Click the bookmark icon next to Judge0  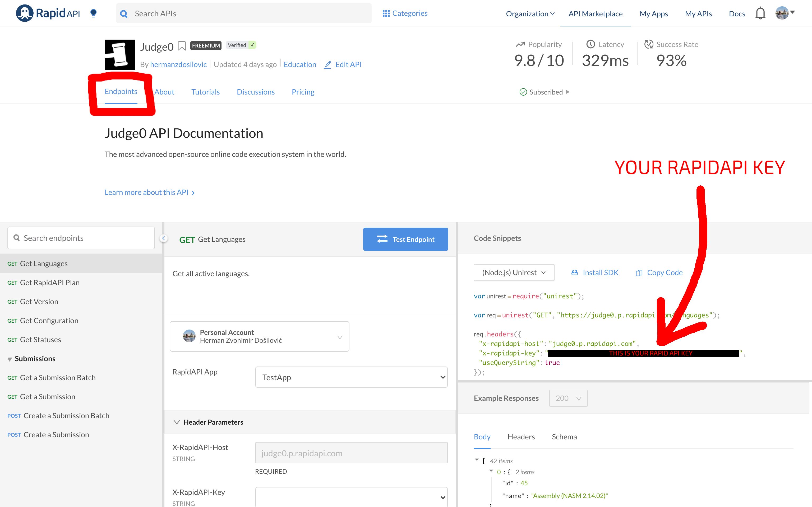[x=182, y=46]
